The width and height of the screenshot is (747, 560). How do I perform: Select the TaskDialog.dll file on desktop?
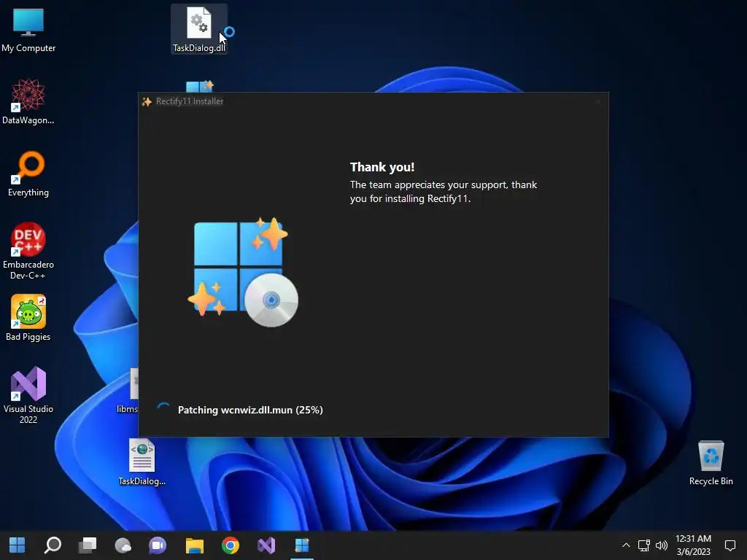pyautogui.click(x=199, y=29)
